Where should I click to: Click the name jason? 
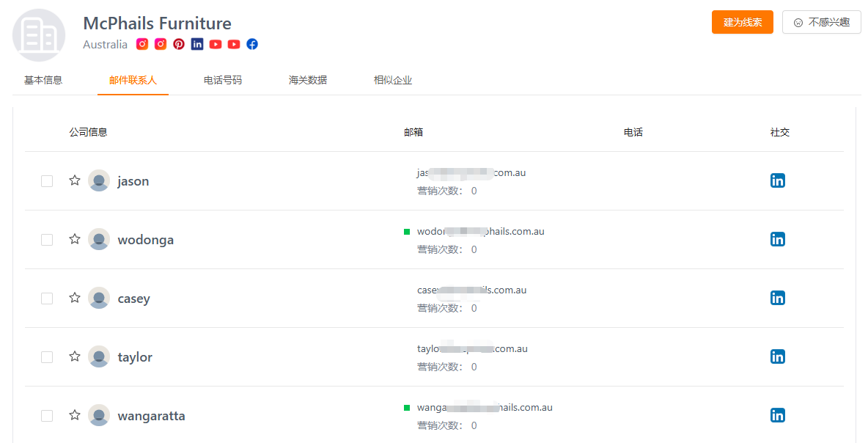[x=133, y=181]
